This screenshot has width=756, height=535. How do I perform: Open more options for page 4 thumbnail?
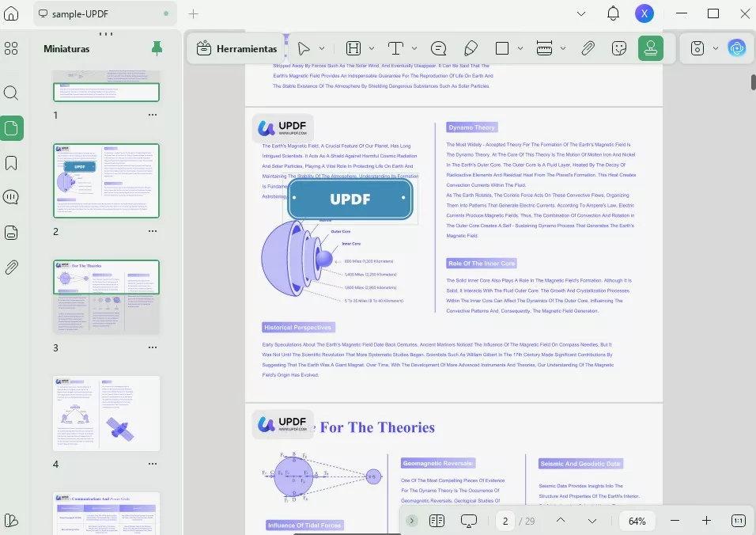153,464
